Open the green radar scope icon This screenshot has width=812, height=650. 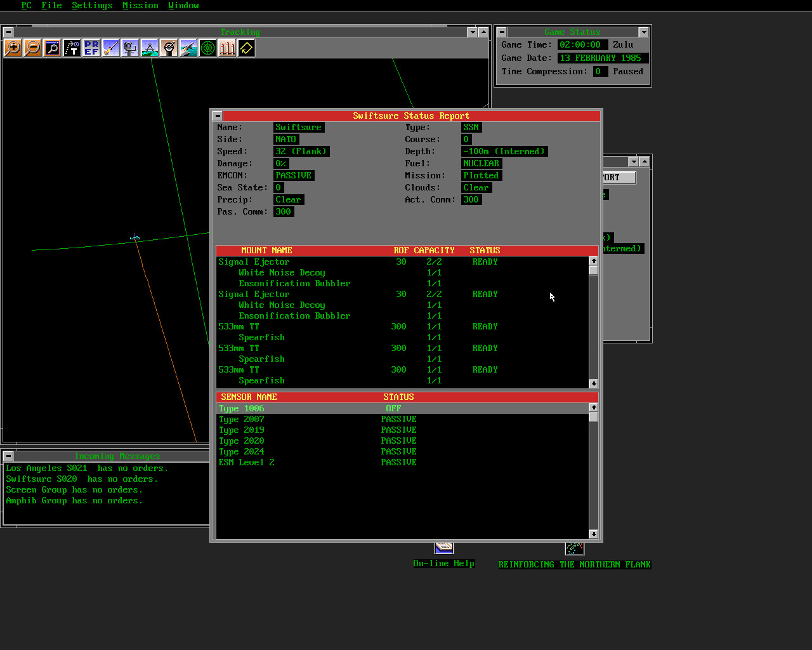point(207,48)
